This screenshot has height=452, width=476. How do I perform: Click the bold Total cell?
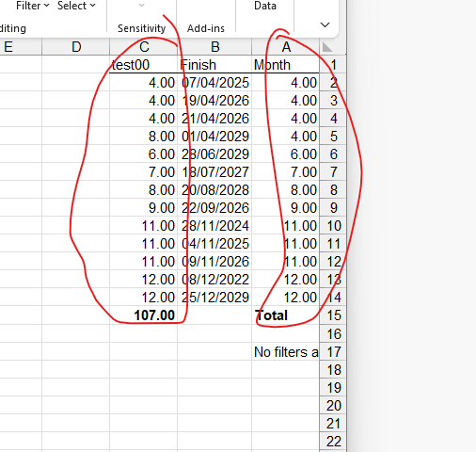point(285,315)
